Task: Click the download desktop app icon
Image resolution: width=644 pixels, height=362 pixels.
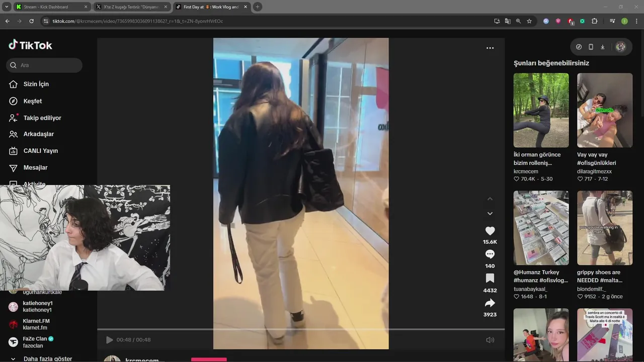Action: [x=603, y=47]
